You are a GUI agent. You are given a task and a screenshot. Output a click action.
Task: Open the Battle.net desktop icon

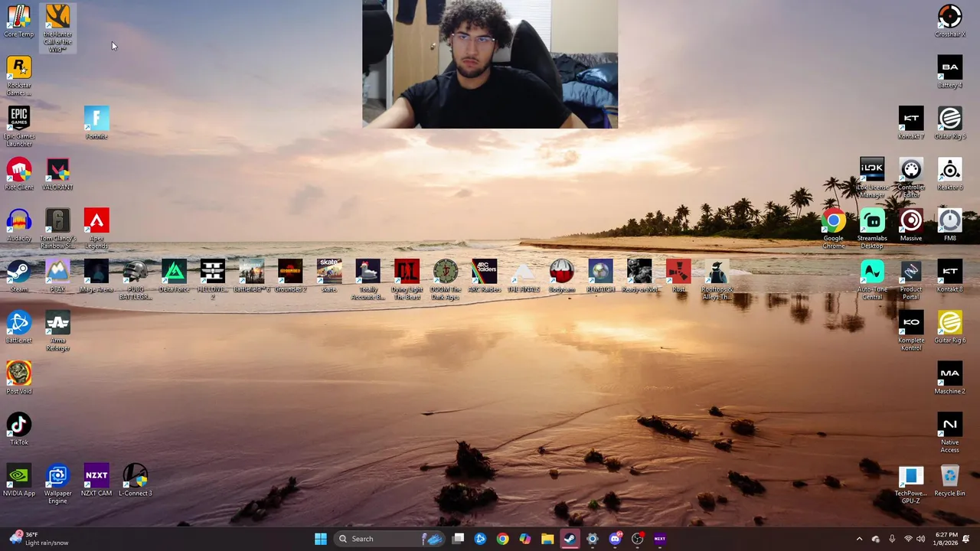[x=19, y=328]
